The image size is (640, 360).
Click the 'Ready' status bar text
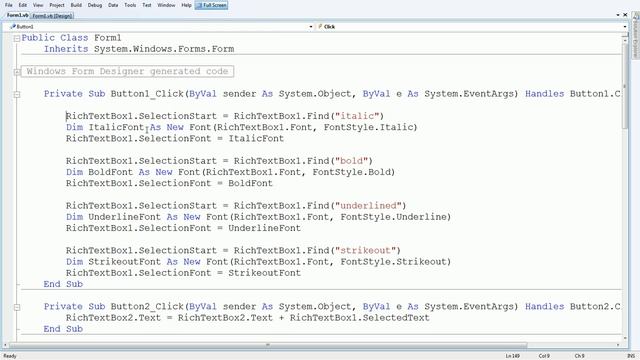[x=10, y=356]
